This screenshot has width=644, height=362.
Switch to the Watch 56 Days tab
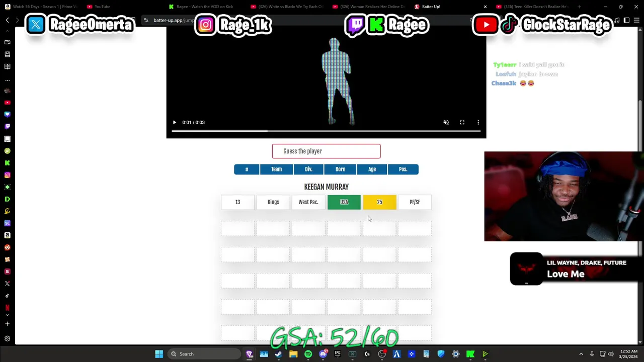[40, 7]
